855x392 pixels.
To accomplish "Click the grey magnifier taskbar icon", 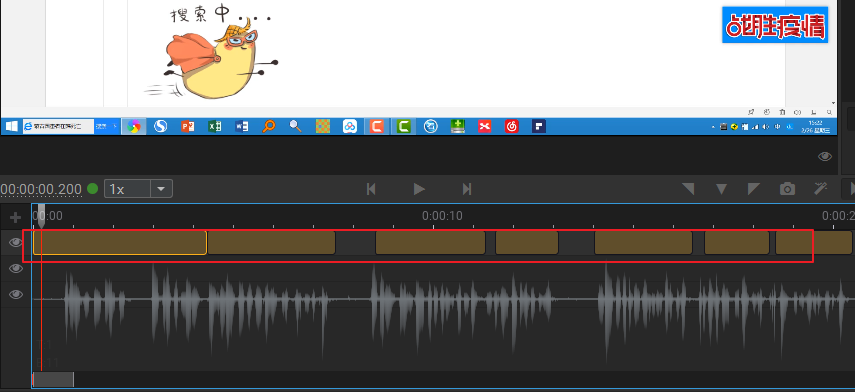I will 296,126.
